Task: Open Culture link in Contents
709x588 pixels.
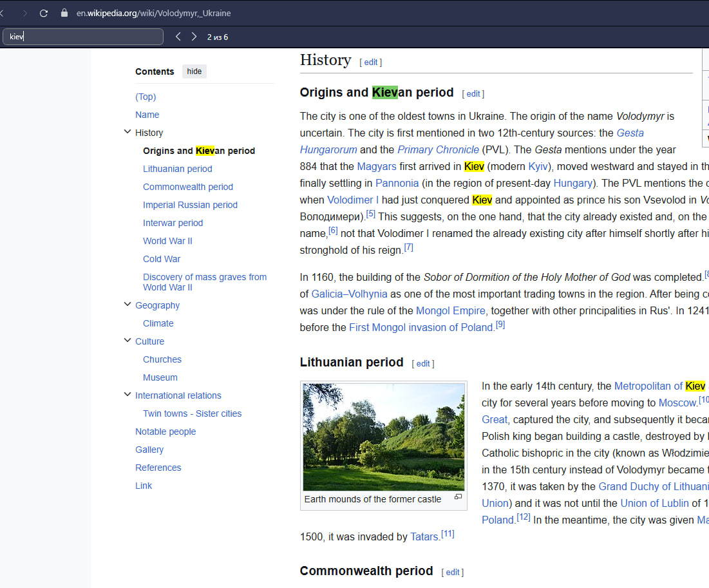Action: point(149,342)
